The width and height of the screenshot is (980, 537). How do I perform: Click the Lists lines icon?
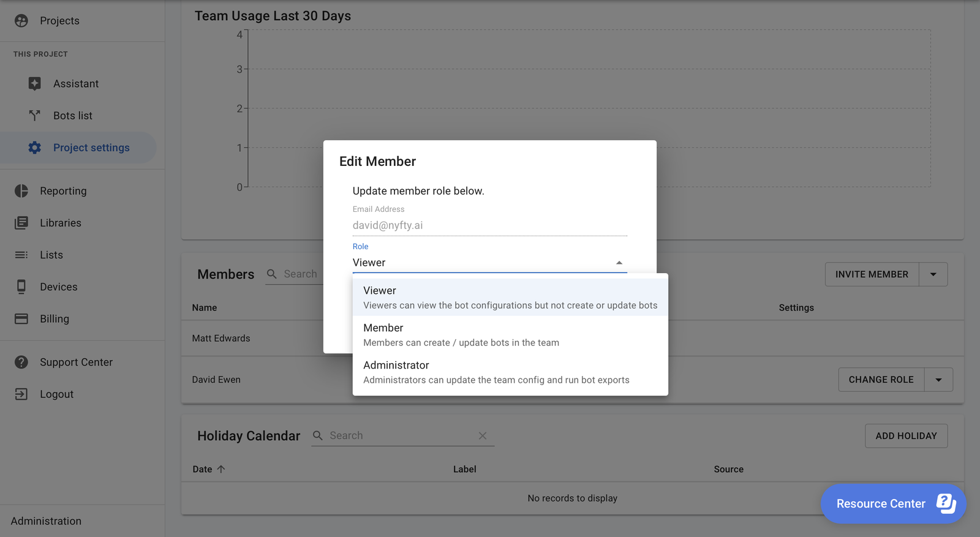[21, 255]
